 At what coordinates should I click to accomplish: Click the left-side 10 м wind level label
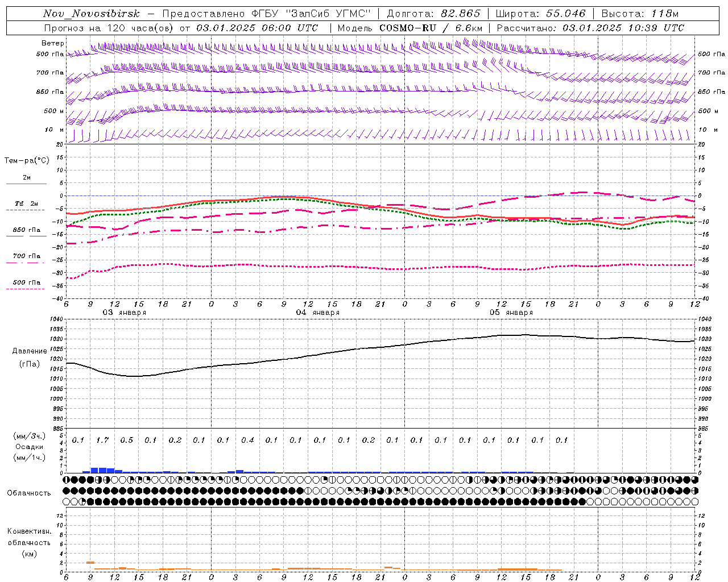click(x=54, y=130)
